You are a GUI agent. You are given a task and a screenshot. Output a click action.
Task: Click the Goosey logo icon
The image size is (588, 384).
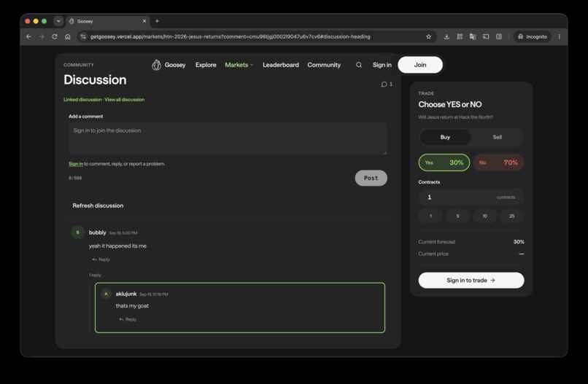tap(156, 65)
